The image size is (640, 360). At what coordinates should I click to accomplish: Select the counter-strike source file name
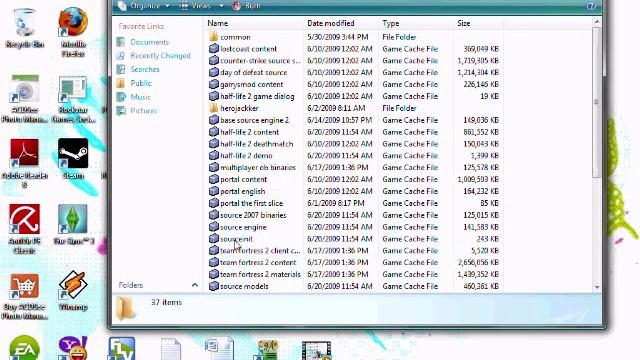click(260, 60)
